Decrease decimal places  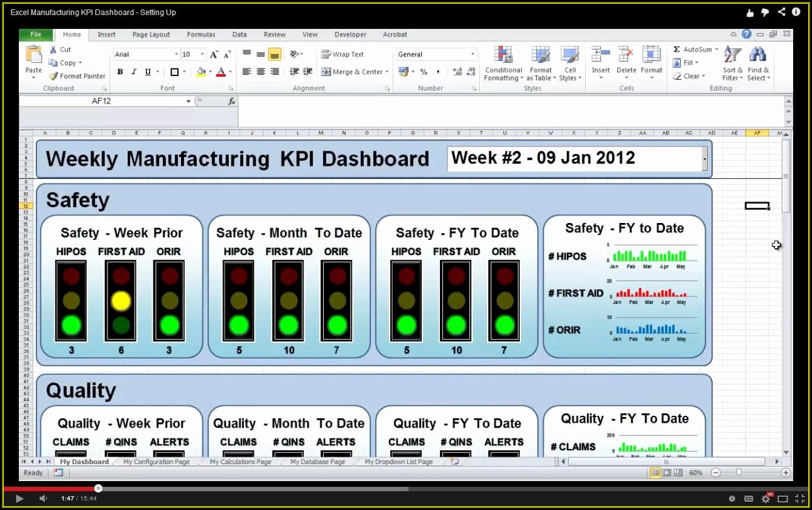(471, 72)
